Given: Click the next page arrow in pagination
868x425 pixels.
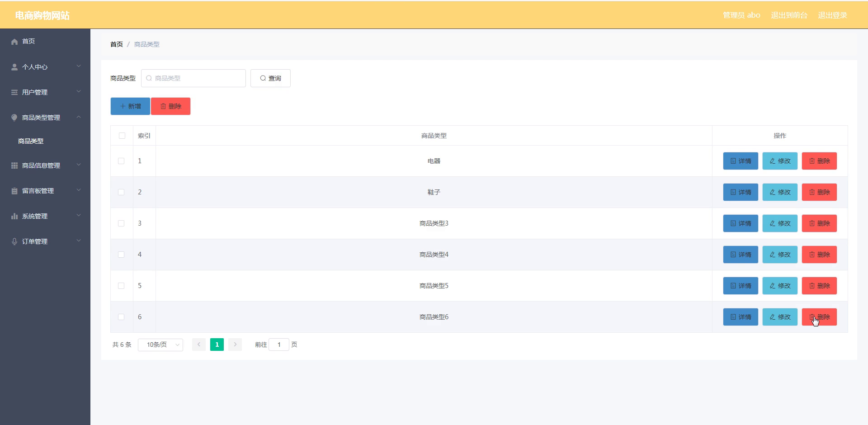Looking at the screenshot, I should coord(235,345).
